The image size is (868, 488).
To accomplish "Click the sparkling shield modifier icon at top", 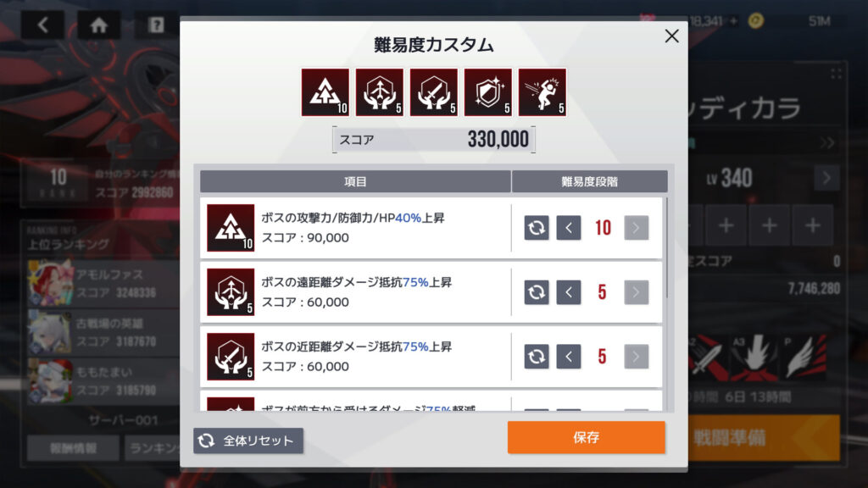I will [487, 92].
